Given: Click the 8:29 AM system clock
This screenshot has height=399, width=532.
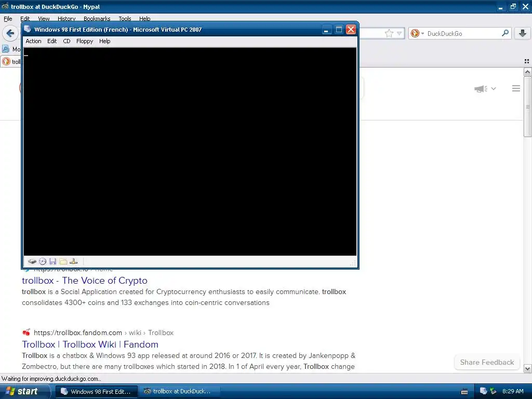Looking at the screenshot, I should (513, 391).
